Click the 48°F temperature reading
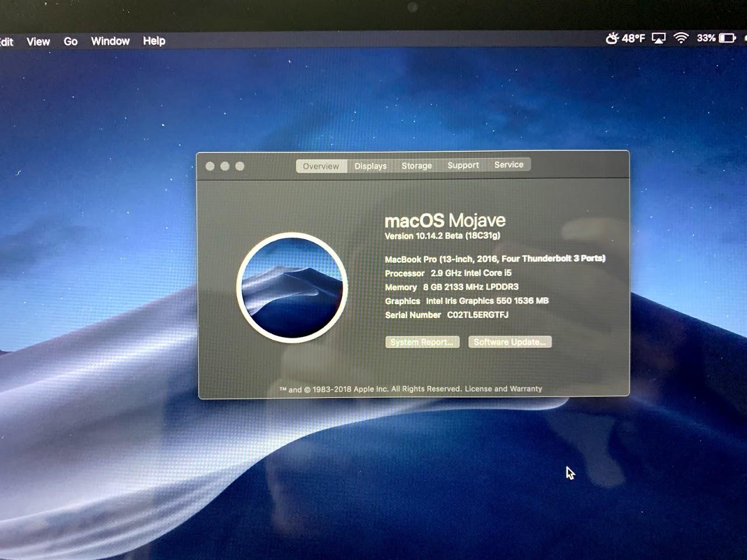 634,39
